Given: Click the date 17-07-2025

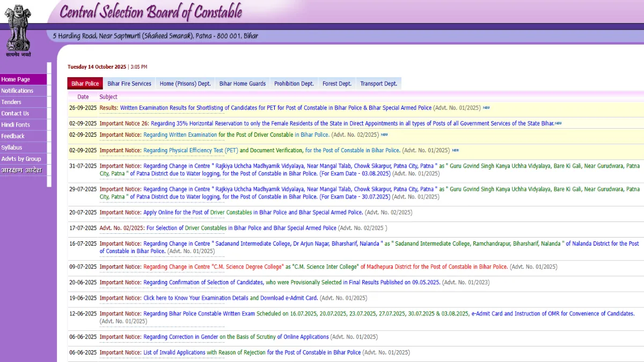Looking at the screenshot, I should coord(83,228).
